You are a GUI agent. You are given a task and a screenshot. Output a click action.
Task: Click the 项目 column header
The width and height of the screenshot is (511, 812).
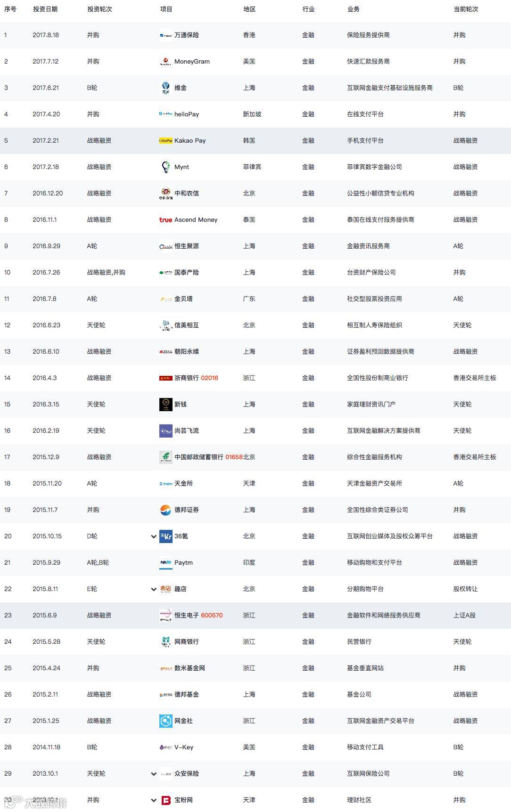pos(166,9)
